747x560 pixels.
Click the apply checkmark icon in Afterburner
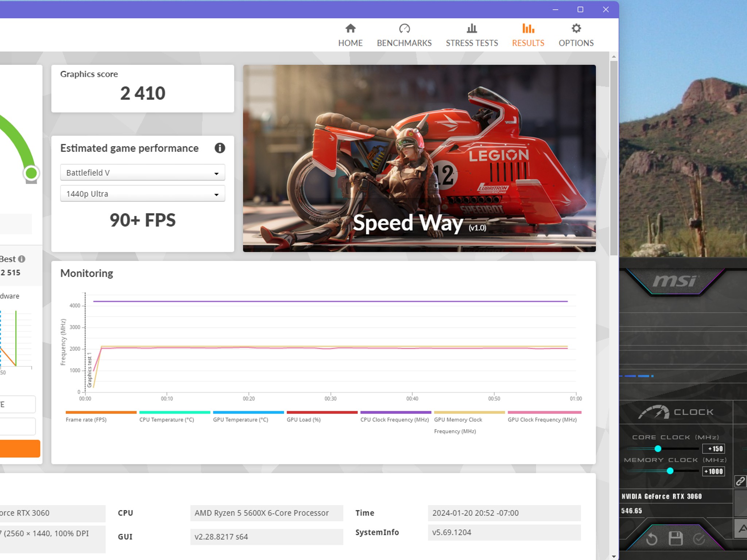click(699, 539)
